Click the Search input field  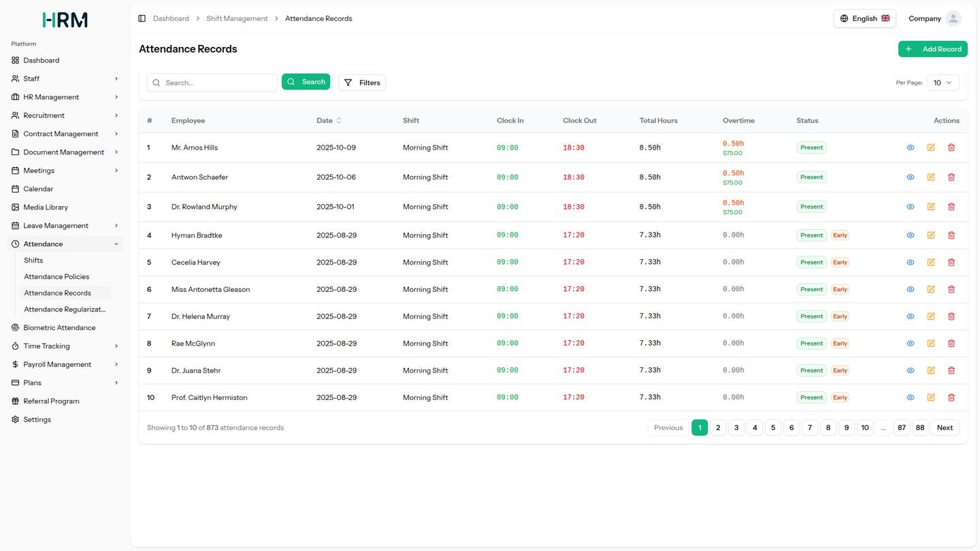click(x=212, y=83)
